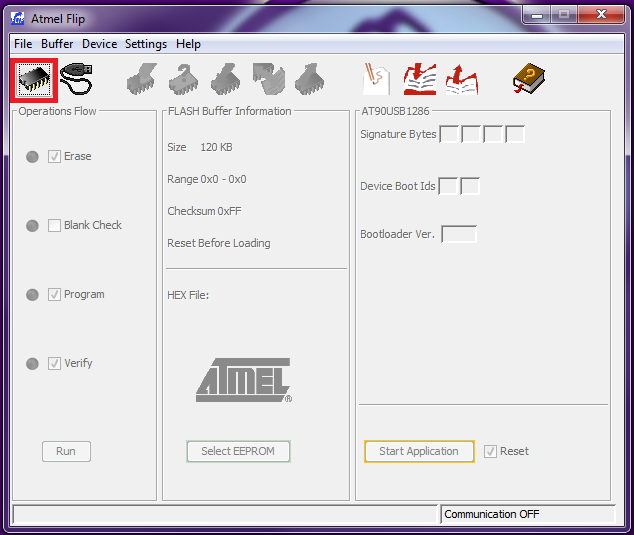Click the Erase Target Device Memory icon

click(142, 79)
